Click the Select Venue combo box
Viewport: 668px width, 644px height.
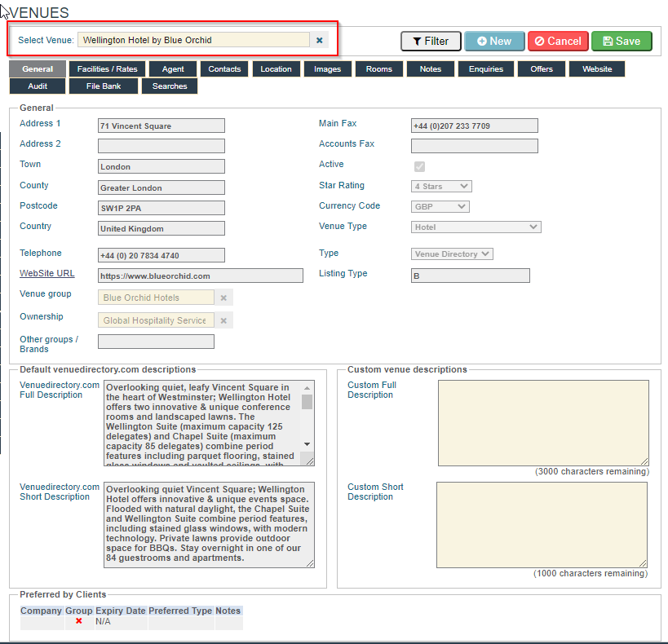[194, 40]
